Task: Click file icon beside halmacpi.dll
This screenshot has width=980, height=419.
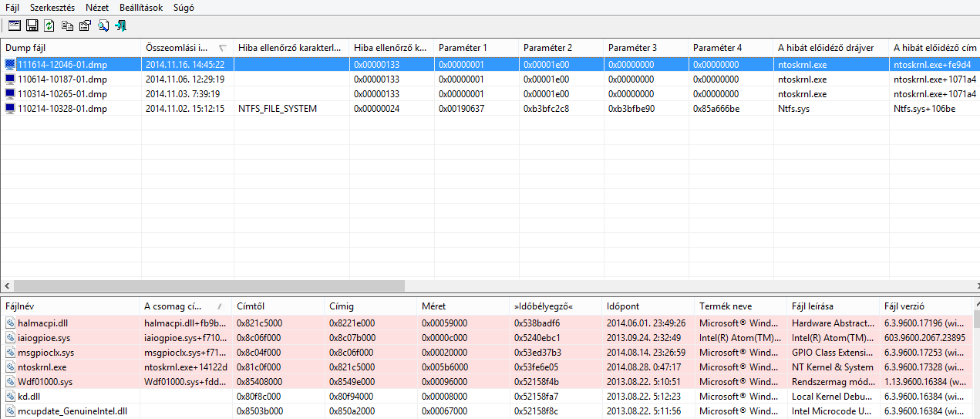Action: (x=10, y=323)
